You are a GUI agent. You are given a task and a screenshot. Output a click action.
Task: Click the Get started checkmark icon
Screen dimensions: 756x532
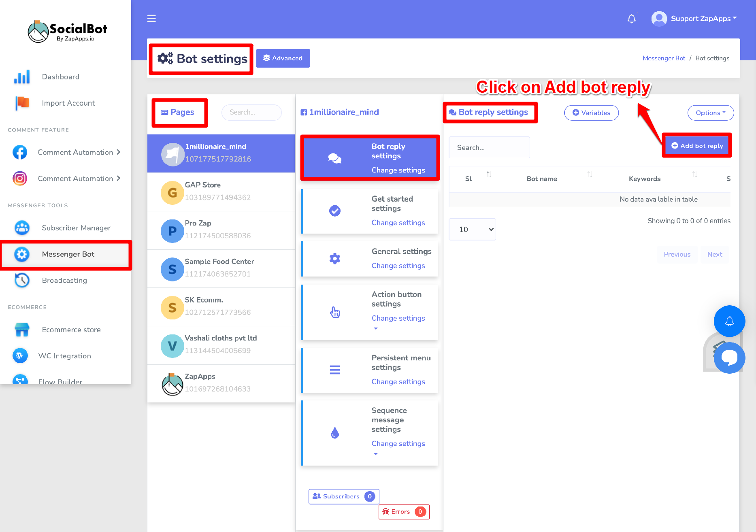335,211
